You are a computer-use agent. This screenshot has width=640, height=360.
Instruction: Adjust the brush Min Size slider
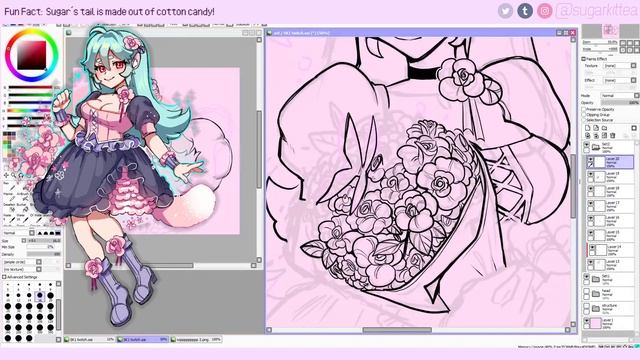coord(40,247)
